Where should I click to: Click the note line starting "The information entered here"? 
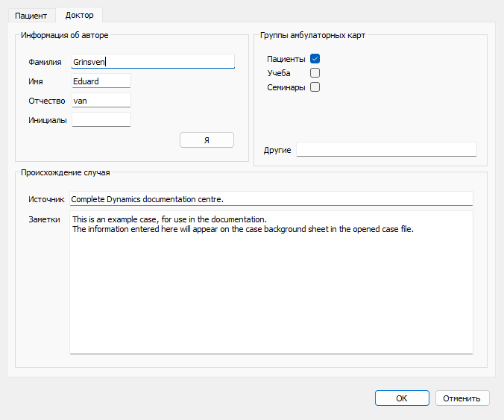(243, 229)
